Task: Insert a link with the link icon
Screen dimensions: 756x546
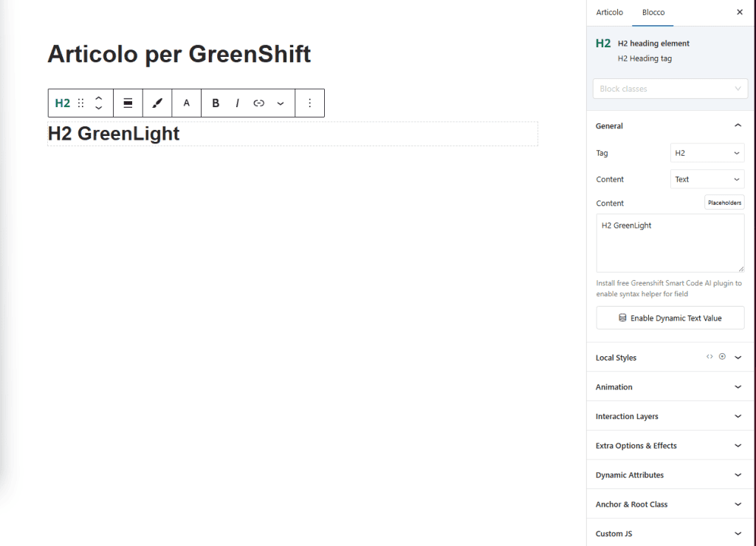Action: coord(259,103)
